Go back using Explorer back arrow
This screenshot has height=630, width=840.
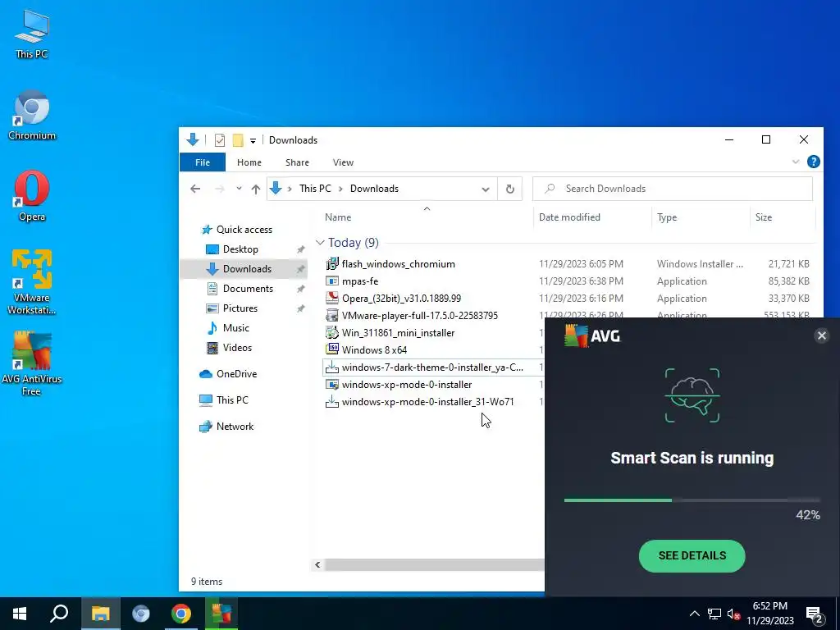195,189
